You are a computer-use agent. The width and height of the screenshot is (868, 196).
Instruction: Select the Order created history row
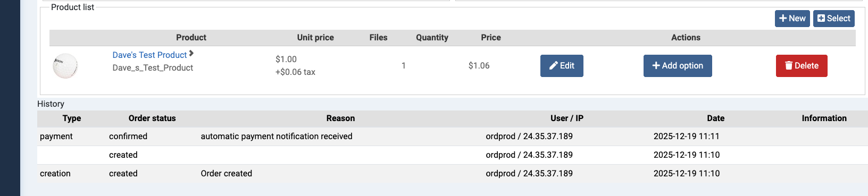pos(453,174)
